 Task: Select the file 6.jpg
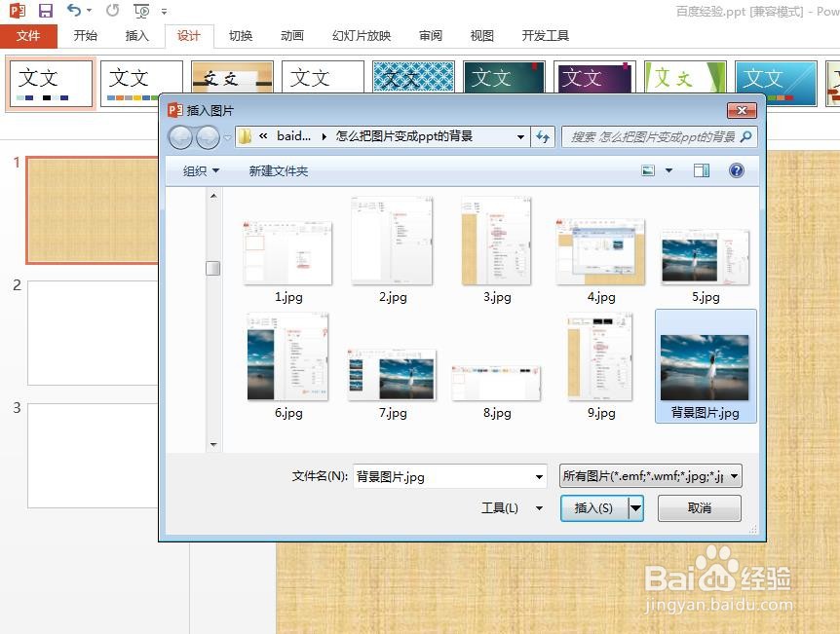pyautogui.click(x=287, y=367)
